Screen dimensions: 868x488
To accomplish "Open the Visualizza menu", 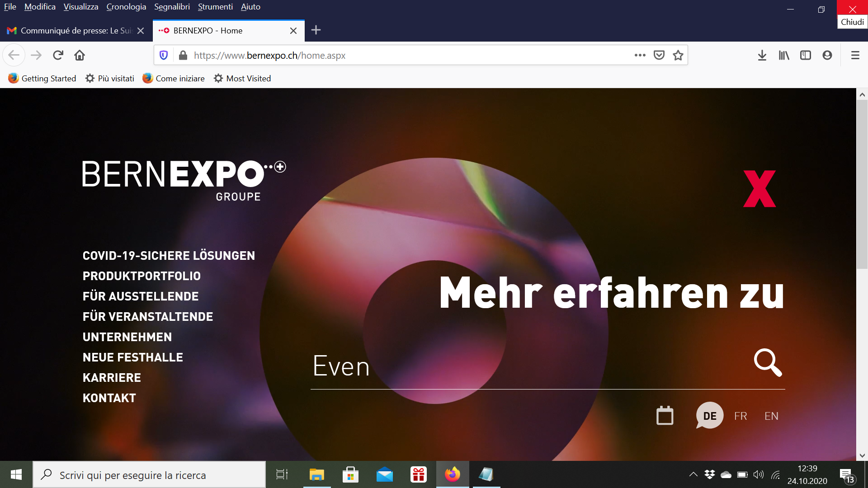I will pos(81,7).
